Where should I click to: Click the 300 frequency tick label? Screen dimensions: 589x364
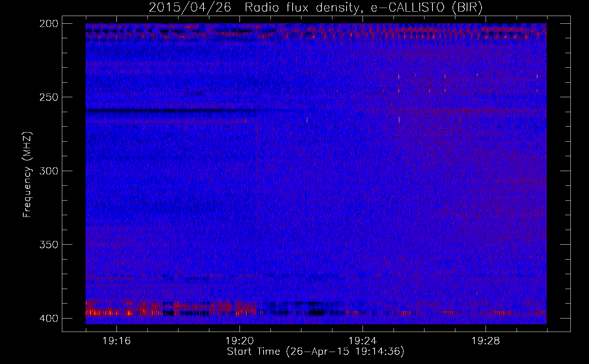(48, 171)
